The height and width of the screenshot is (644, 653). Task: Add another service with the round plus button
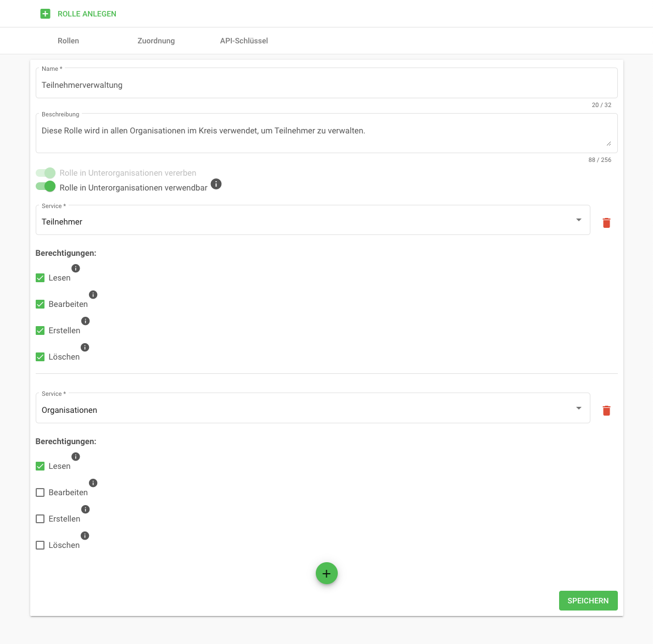point(326,573)
